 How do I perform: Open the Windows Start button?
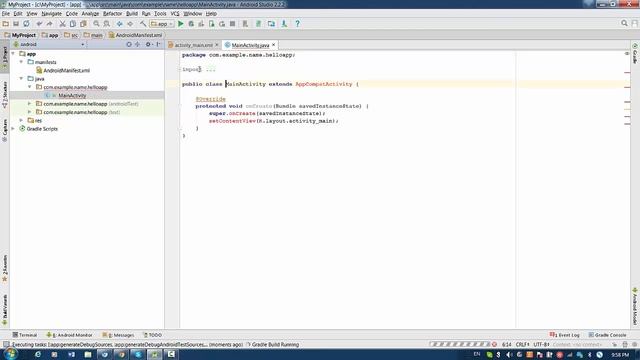pyautogui.click(x=10, y=354)
